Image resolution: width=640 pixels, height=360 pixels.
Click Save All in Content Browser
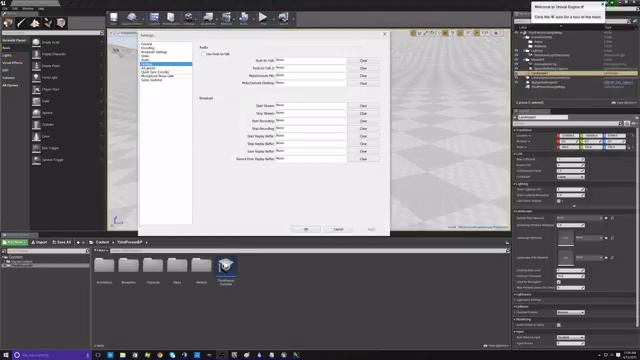click(61, 242)
